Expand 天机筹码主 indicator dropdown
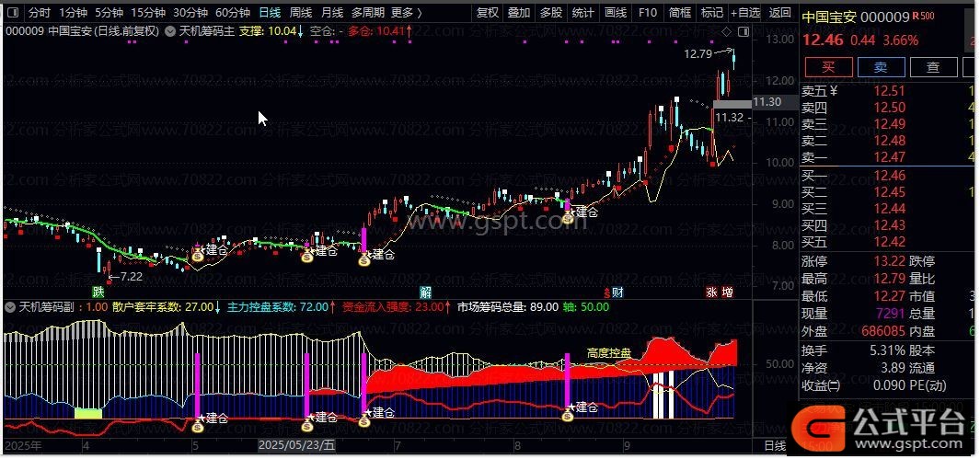Screen dimensions: 980x459 (x=171, y=30)
